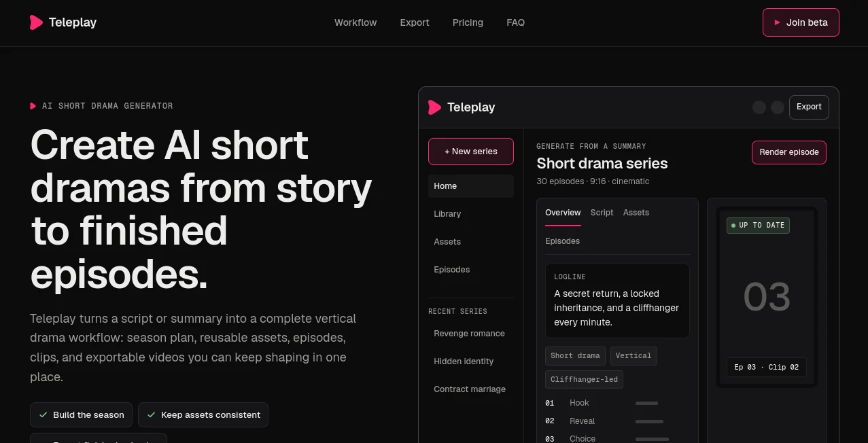The height and width of the screenshot is (443, 868).
Task: Open Library in the sidebar
Action: pos(471,214)
